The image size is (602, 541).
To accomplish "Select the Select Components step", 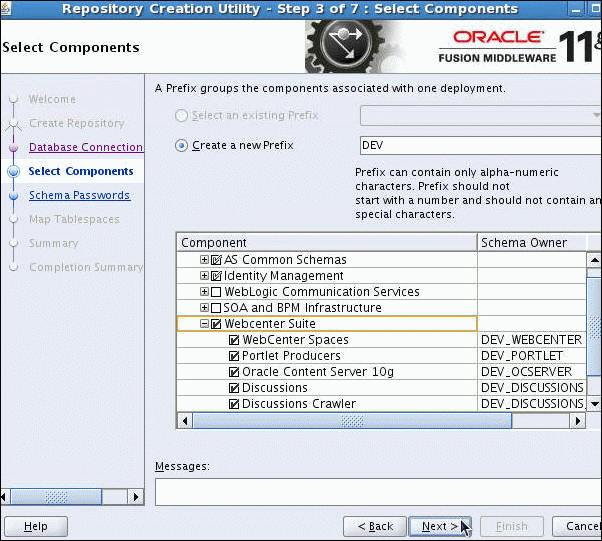I will pos(81,171).
